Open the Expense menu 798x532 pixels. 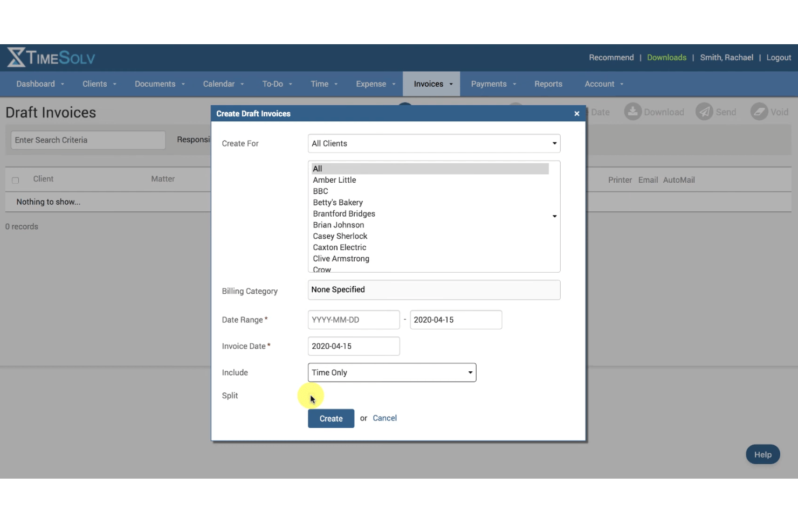coord(375,84)
